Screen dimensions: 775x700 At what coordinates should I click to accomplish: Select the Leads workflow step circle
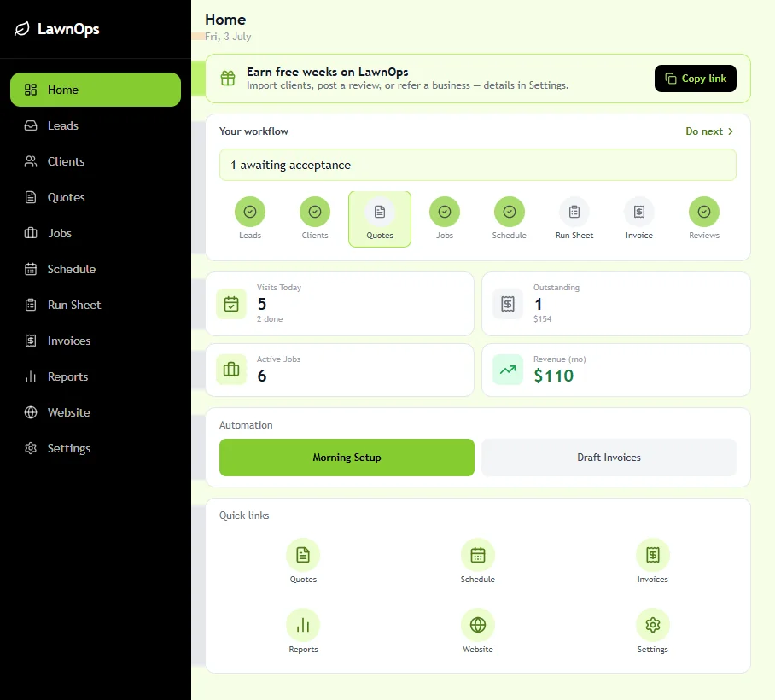(x=250, y=212)
